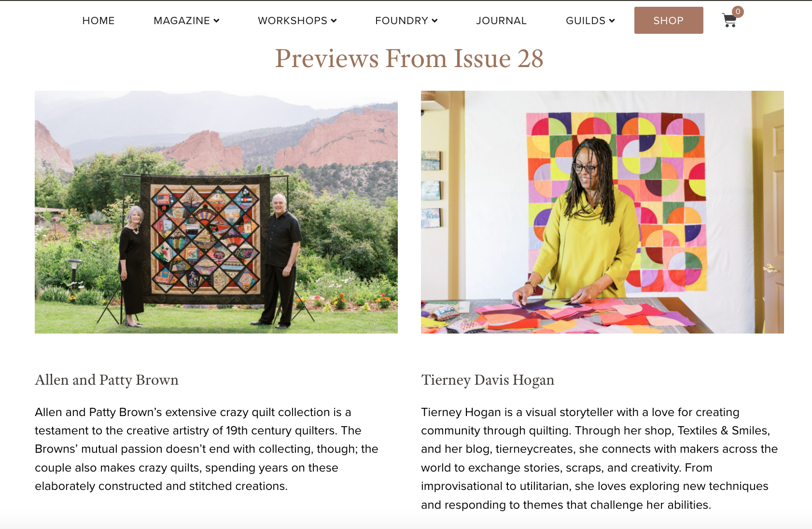Click the Shop button
812x529 pixels.
(669, 20)
